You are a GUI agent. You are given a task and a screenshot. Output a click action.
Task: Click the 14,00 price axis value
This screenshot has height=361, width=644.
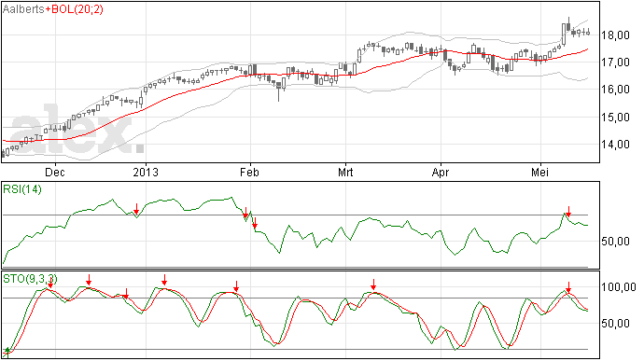pyautogui.click(x=615, y=145)
